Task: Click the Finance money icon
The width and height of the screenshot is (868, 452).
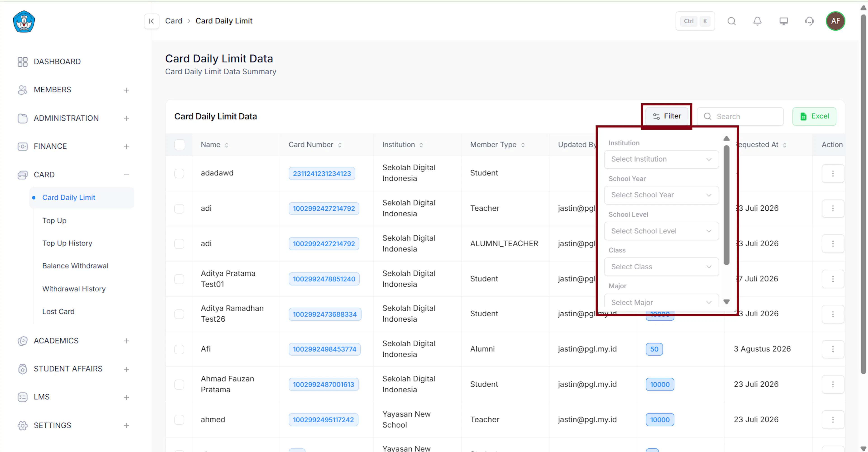Action: pyautogui.click(x=23, y=146)
